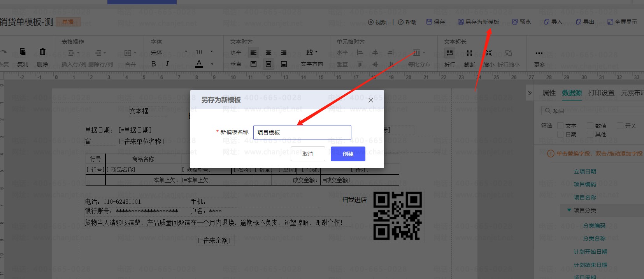Image resolution: width=644 pixels, height=279 pixels.
Task: Click the 新模板名称 input field
Action: 302,132
